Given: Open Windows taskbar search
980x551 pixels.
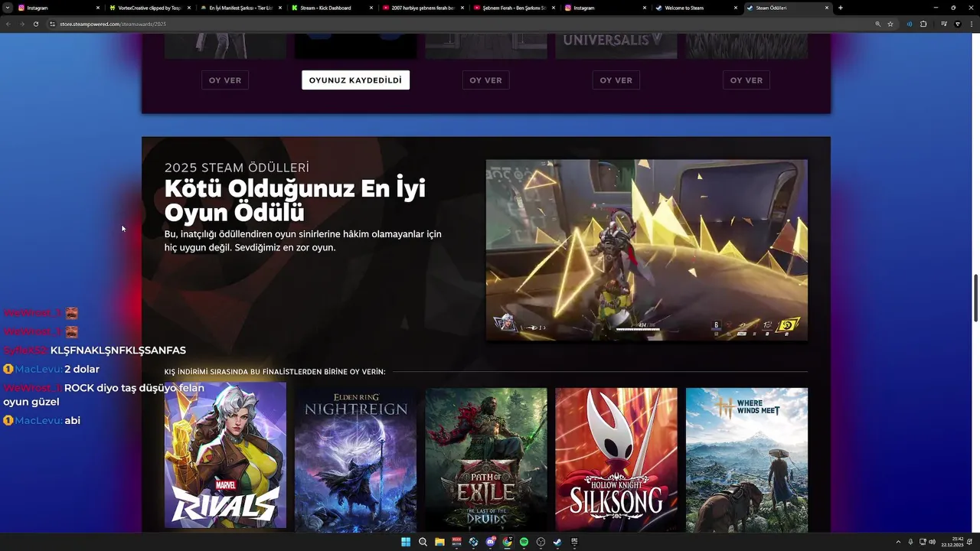Looking at the screenshot, I should pyautogui.click(x=423, y=542).
